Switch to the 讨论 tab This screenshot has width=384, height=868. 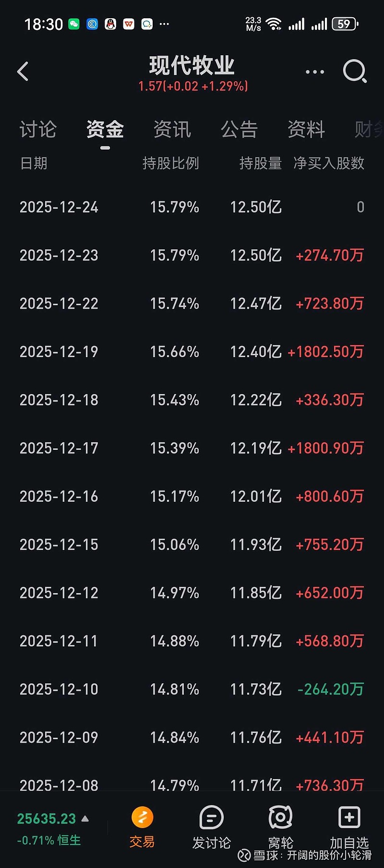tap(38, 130)
